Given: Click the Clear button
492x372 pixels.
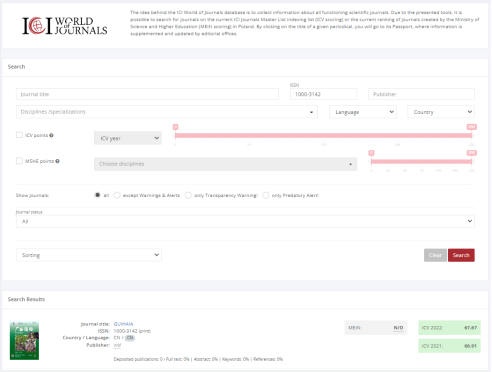Looking at the screenshot, I should (x=435, y=255).
